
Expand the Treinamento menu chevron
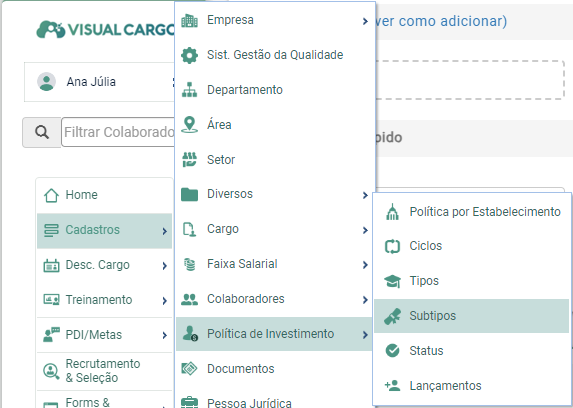tap(164, 301)
